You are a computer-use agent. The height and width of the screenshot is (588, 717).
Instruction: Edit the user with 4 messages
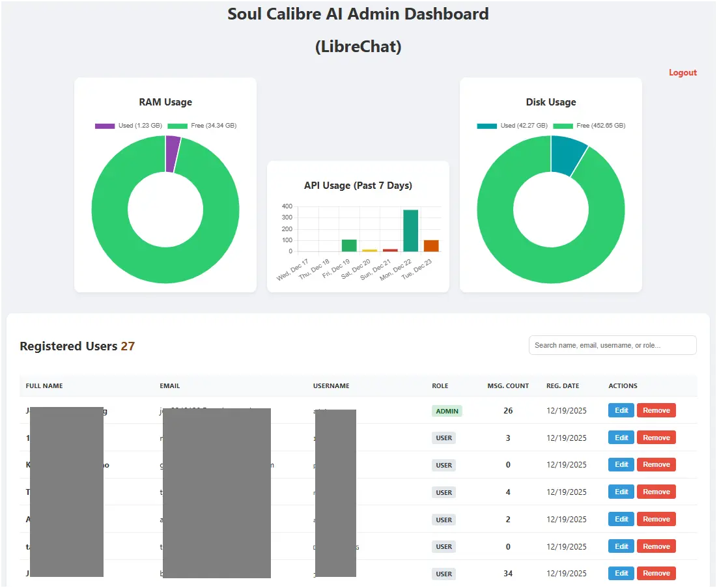(x=621, y=492)
